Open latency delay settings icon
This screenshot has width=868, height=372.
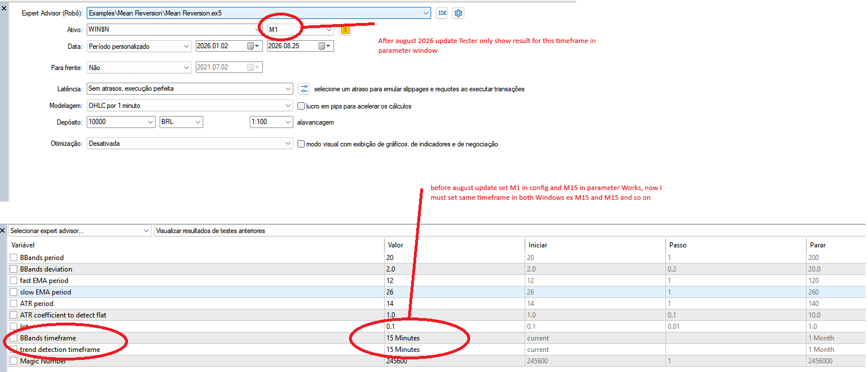(304, 89)
